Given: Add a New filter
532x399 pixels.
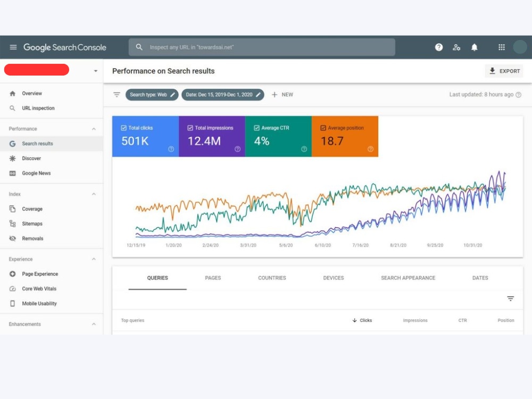Looking at the screenshot, I should tap(282, 95).
